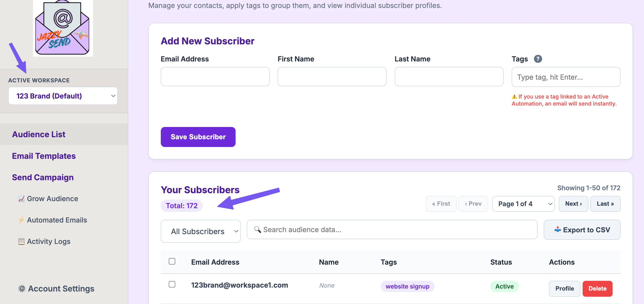Click the Save Subscriber button
Screen dimensions: 644x304
click(198, 137)
